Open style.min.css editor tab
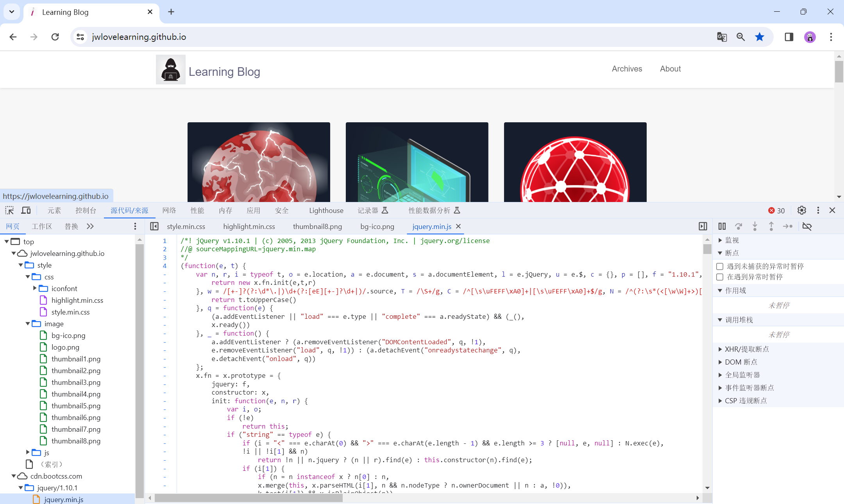844x504 pixels. [186, 226]
